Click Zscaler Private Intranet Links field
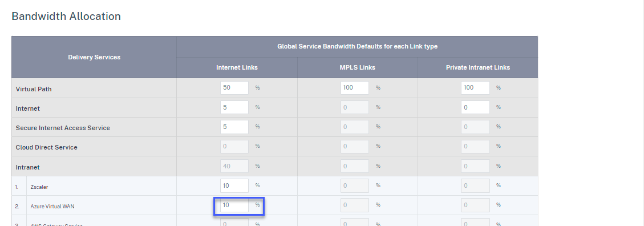The height and width of the screenshot is (226, 644). tap(475, 185)
